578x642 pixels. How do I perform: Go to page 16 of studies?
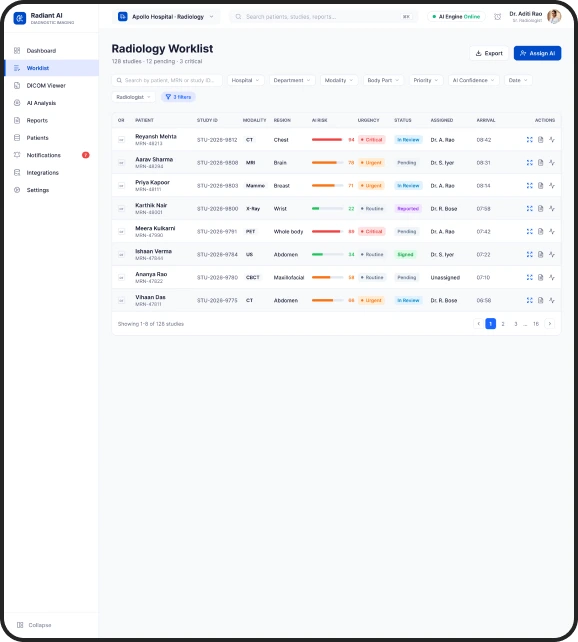536,323
